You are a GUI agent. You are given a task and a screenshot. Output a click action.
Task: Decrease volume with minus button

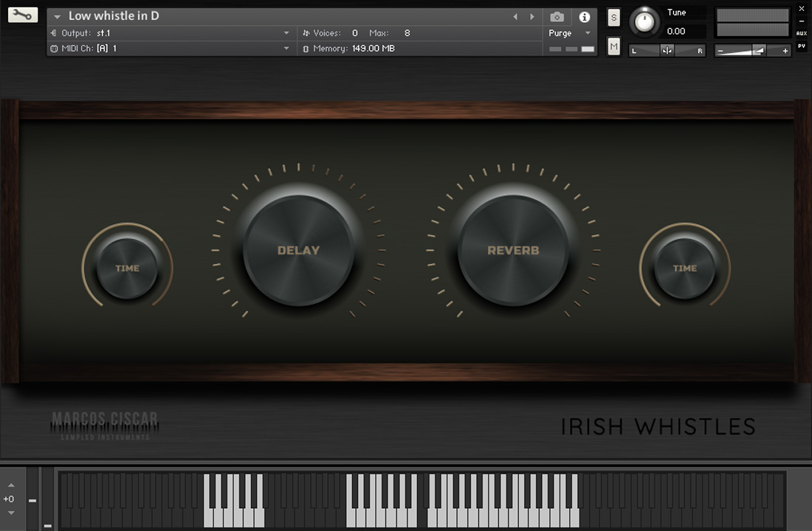[x=720, y=51]
